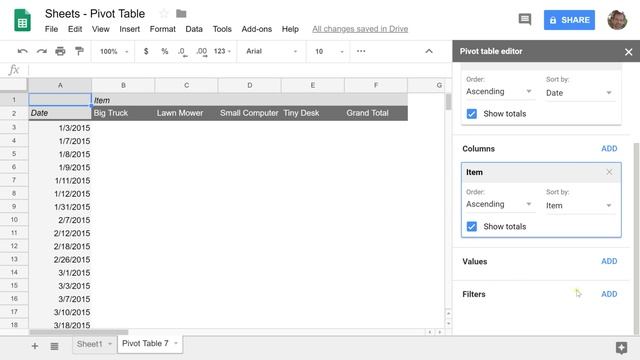Screen dimensions: 640x360
Task: Collapse the menus with the up arrow
Action: click(429, 51)
